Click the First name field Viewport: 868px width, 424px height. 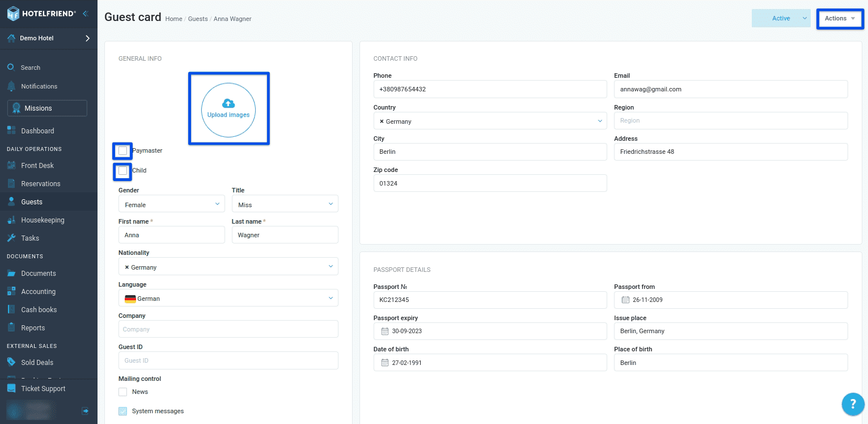click(172, 235)
